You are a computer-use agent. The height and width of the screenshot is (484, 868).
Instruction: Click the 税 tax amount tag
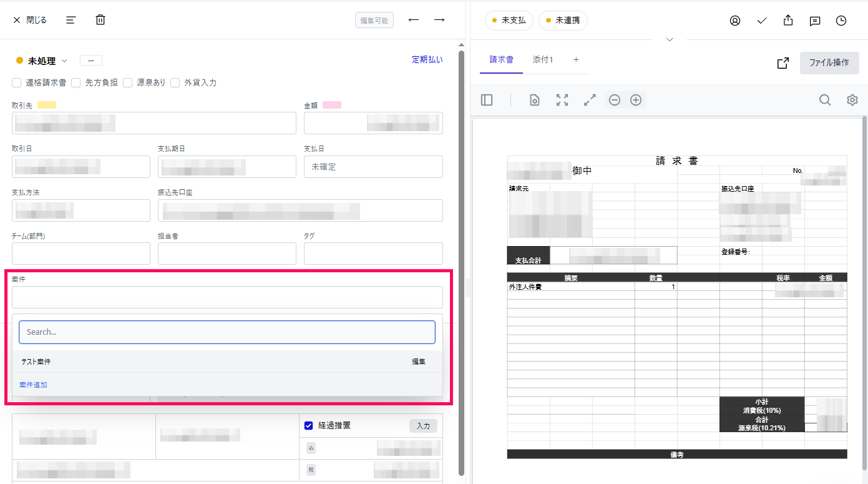311,470
